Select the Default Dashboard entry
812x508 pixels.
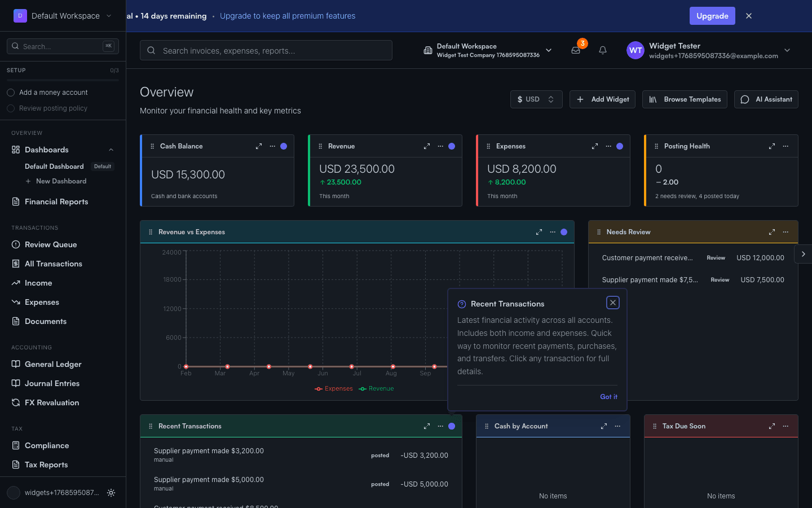pyautogui.click(x=54, y=166)
